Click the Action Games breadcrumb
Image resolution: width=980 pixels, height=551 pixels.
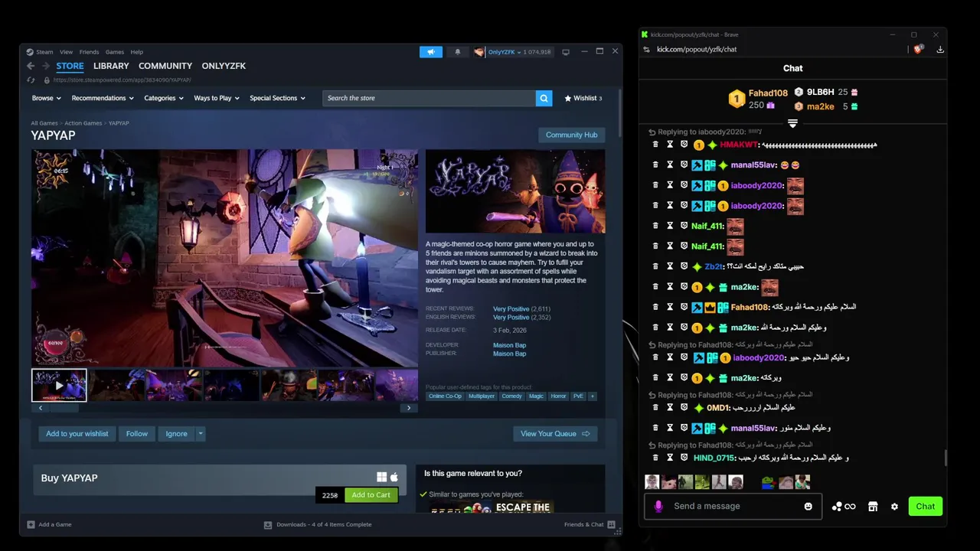[x=83, y=123]
